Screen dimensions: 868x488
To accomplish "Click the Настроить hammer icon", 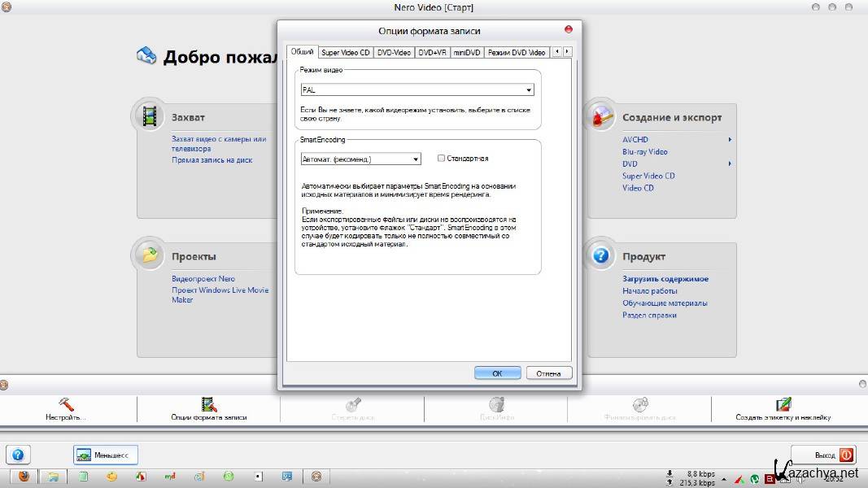I will [x=66, y=404].
